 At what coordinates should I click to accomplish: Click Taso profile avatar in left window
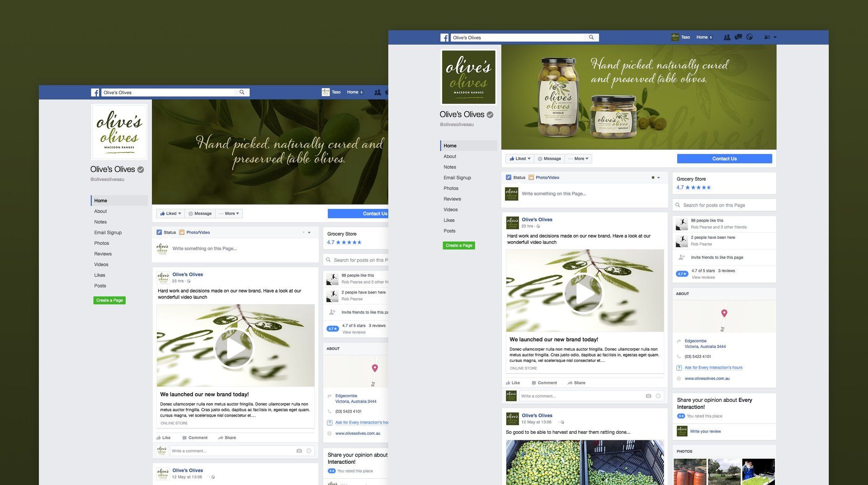click(325, 92)
